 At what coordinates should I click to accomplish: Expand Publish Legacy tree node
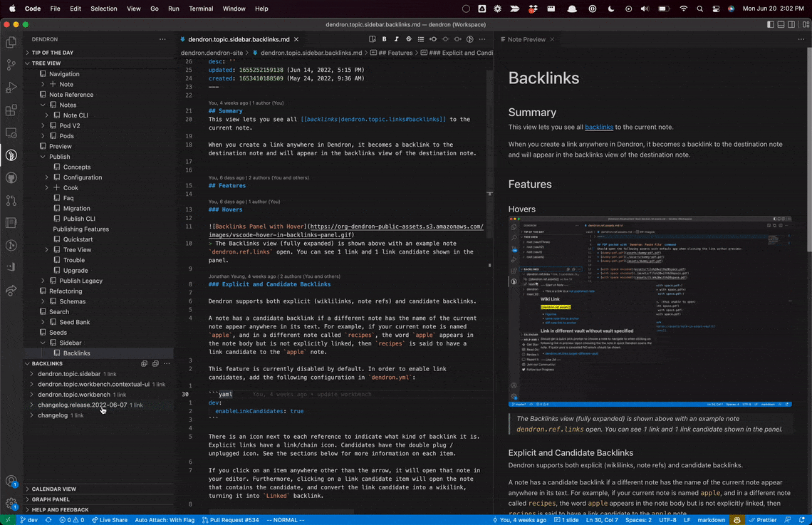tap(43, 281)
